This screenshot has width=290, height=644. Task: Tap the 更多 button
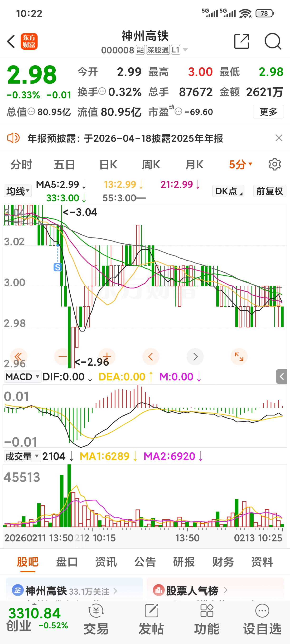pyautogui.click(x=268, y=112)
